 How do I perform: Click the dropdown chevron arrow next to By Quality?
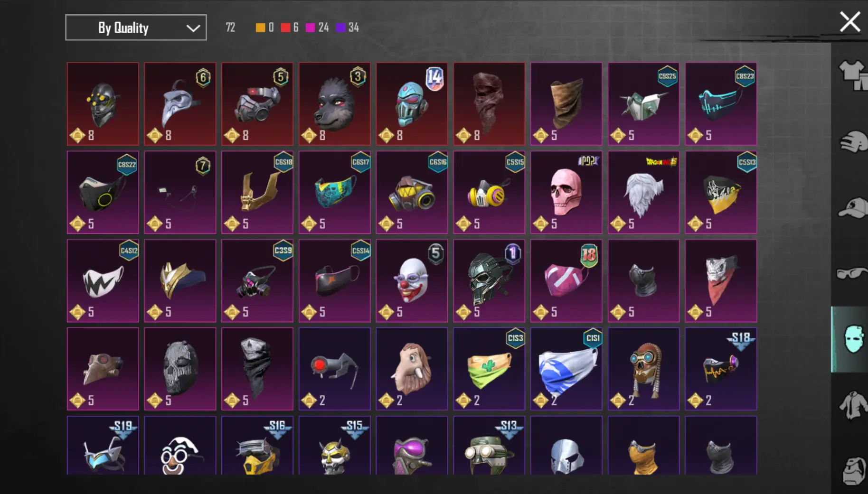tap(193, 28)
